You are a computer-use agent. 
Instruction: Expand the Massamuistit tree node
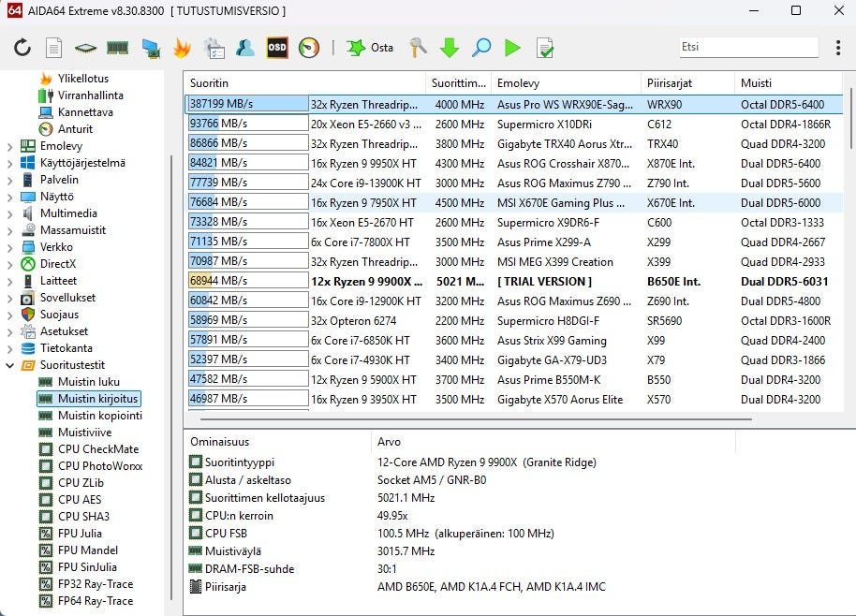coord(9,231)
